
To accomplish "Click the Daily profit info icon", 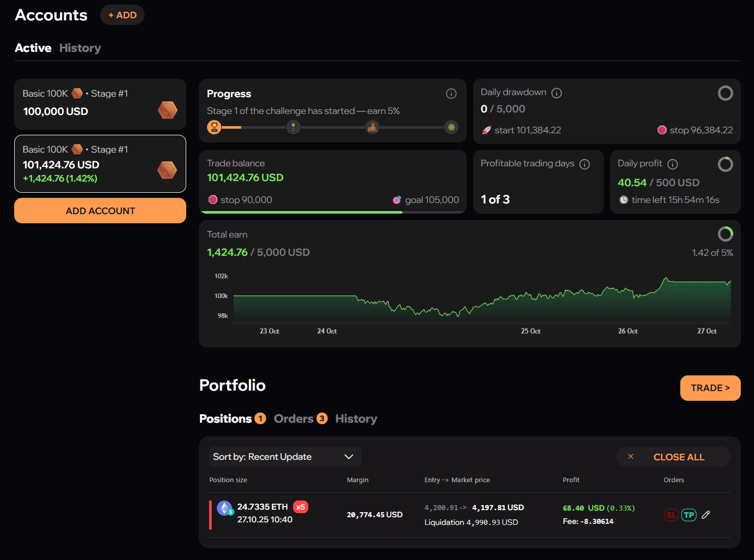I will tap(673, 164).
